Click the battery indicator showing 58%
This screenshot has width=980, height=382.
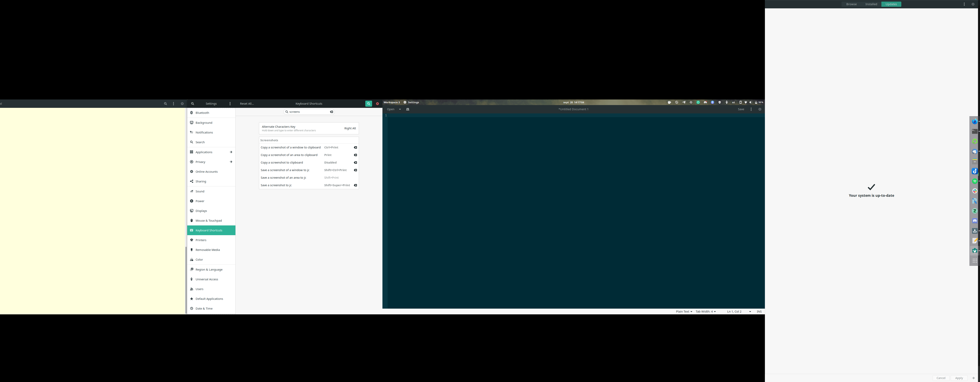pos(759,102)
